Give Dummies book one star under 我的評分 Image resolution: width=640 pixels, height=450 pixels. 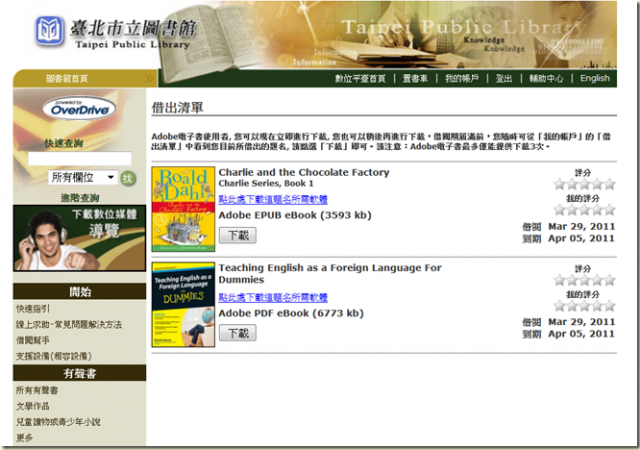pos(560,305)
